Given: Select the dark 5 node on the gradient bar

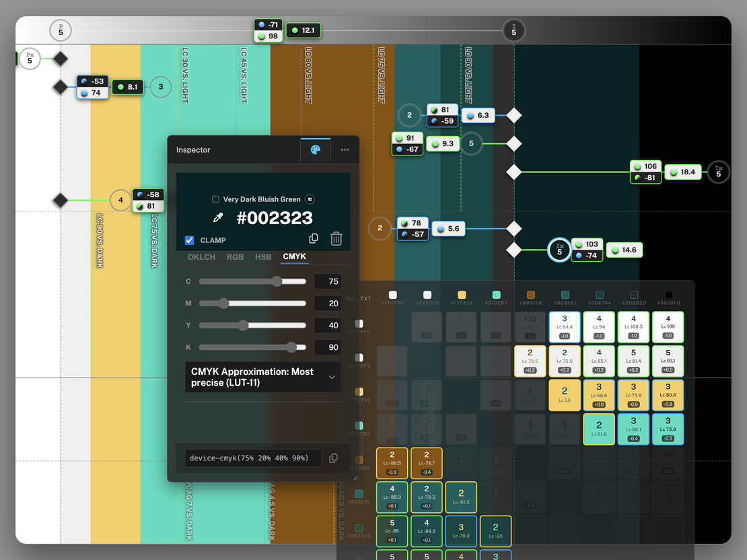Looking at the screenshot, I should click(513, 31).
